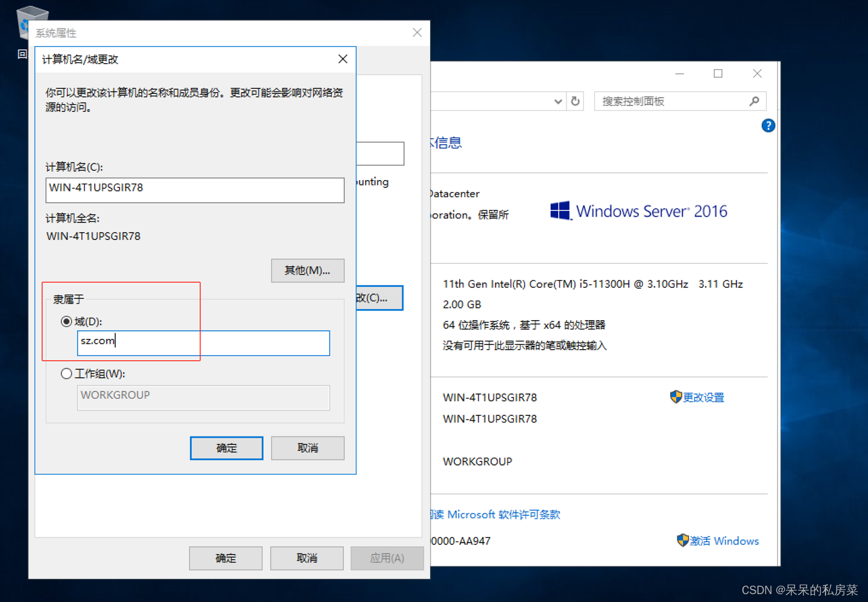Click the partially hidden 更改(C)... button

point(379,298)
